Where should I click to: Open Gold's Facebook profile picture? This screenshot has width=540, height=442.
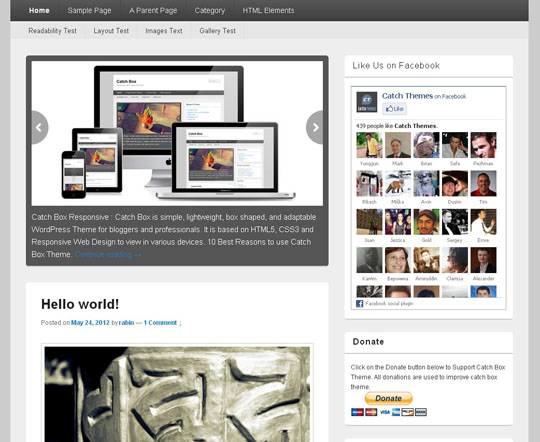click(426, 222)
